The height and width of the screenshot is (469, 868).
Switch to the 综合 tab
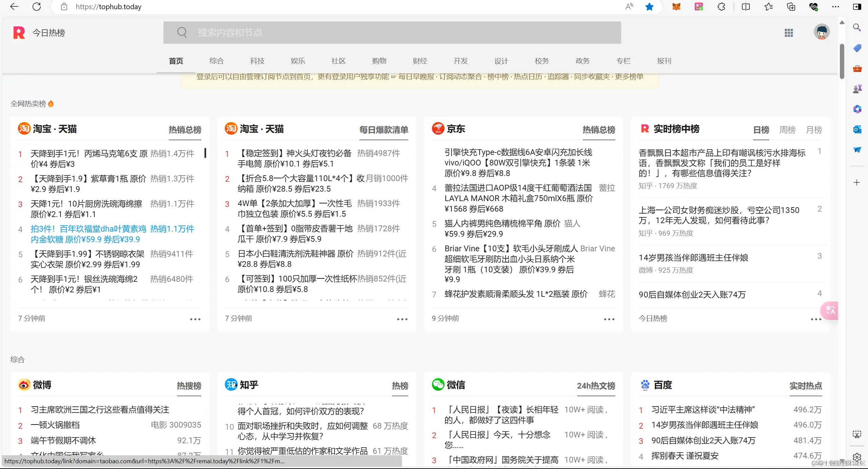[x=217, y=61]
